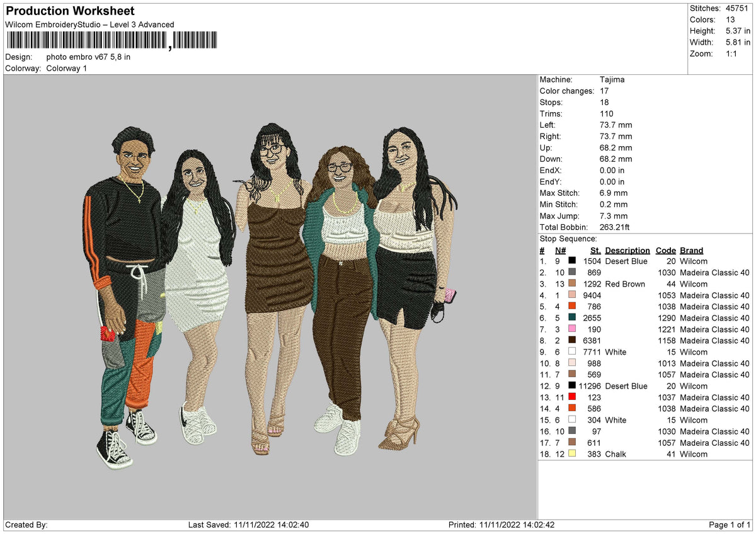Open the Colorway 1 selector
The height and width of the screenshot is (534, 756).
coord(67,68)
